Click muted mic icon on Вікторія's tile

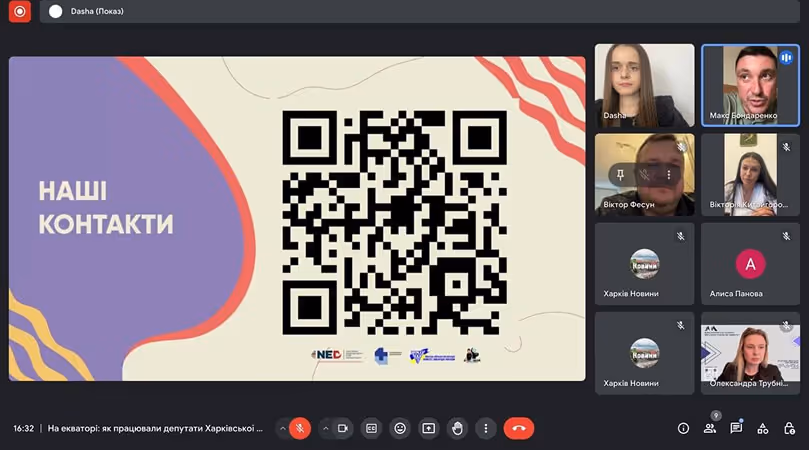point(786,147)
